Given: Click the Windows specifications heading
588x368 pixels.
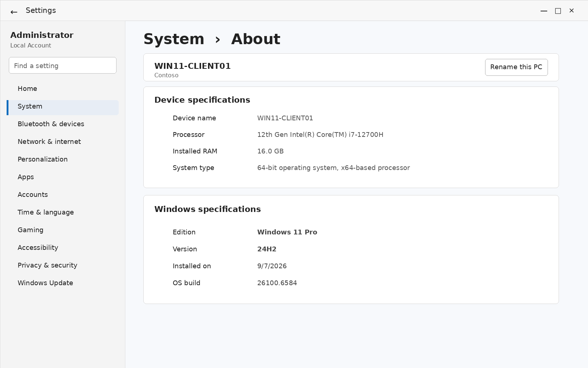Looking at the screenshot, I should coord(208,209).
